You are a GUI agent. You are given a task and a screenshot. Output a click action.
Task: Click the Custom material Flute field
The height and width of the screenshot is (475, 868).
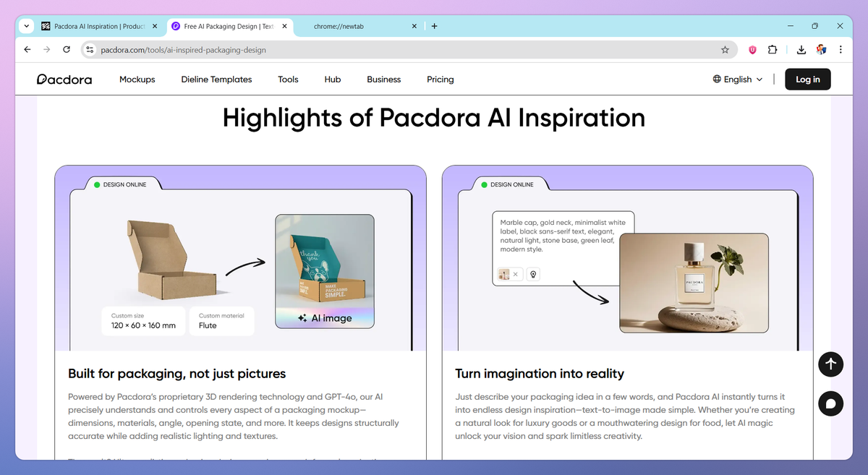click(221, 321)
